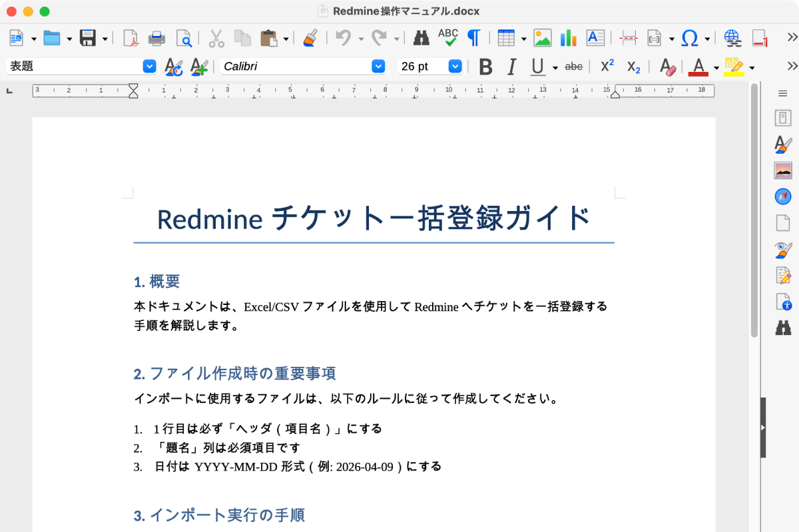
Task: Click the Export as PDF icon
Action: coord(131,38)
